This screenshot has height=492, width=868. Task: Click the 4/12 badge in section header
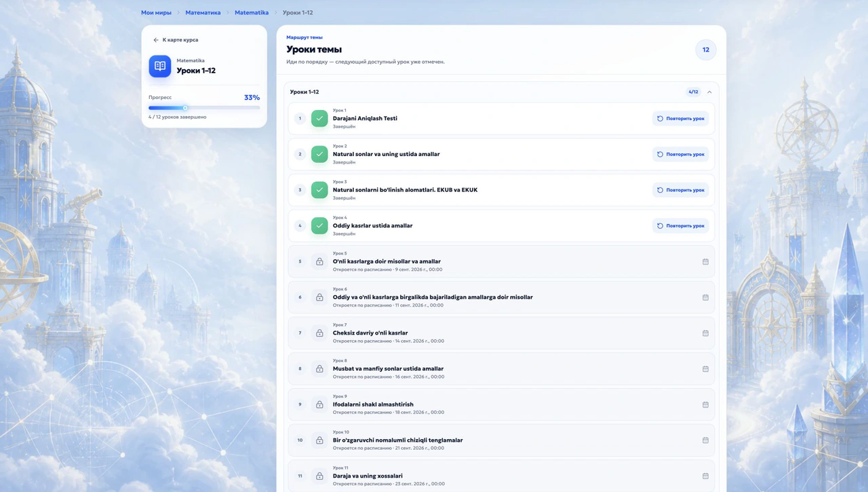click(x=693, y=92)
